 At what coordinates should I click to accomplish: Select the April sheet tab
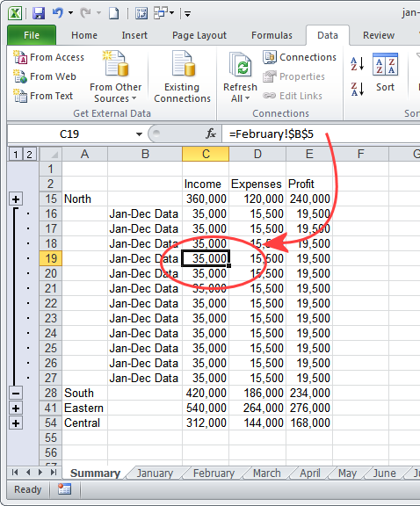310,473
